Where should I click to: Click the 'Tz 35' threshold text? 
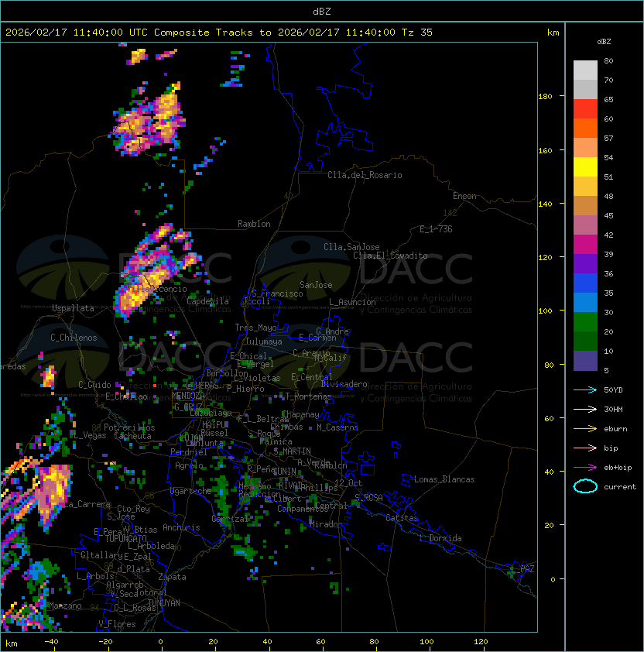pyautogui.click(x=417, y=33)
